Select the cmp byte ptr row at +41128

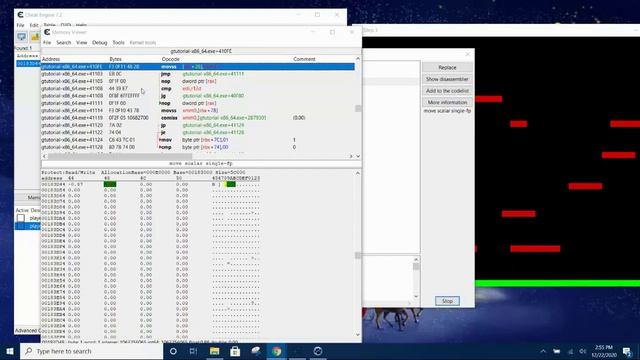pyautogui.click(x=198, y=147)
